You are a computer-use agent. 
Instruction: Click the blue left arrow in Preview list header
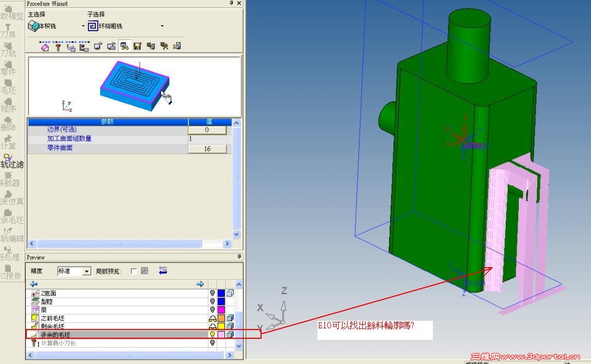[33, 284]
